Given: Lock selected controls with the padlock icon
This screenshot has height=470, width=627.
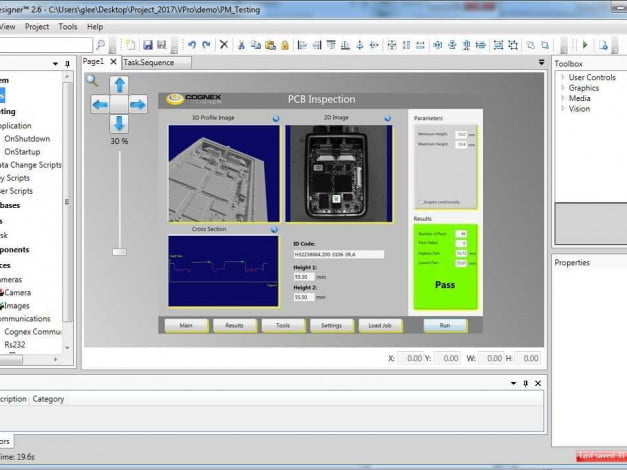Looking at the screenshot, I should coord(285,45).
